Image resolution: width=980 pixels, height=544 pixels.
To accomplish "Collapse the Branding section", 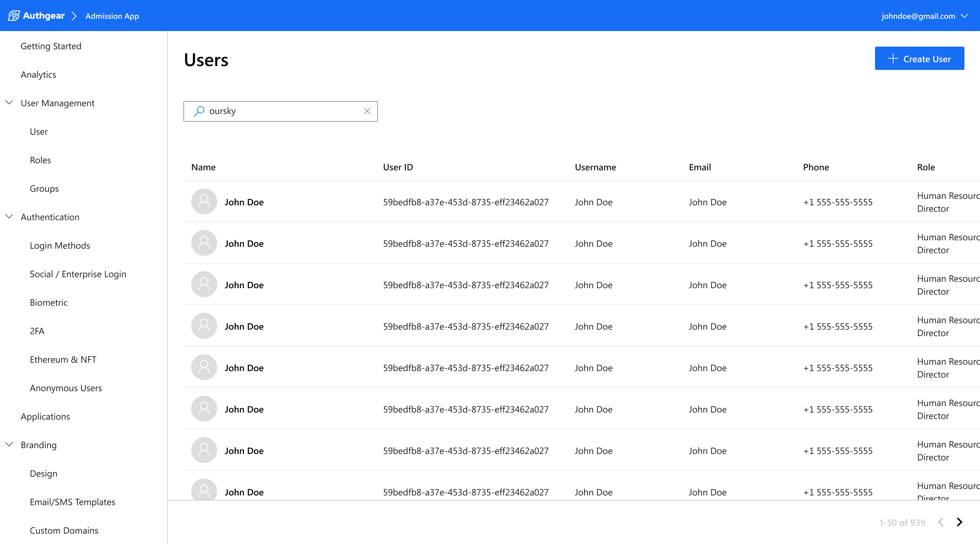I will (x=9, y=444).
